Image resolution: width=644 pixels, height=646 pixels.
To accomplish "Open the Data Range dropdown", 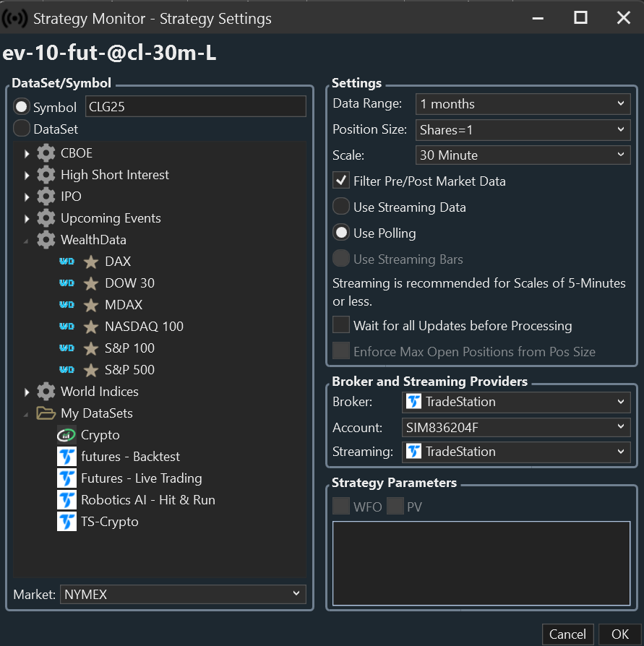I will [x=523, y=104].
